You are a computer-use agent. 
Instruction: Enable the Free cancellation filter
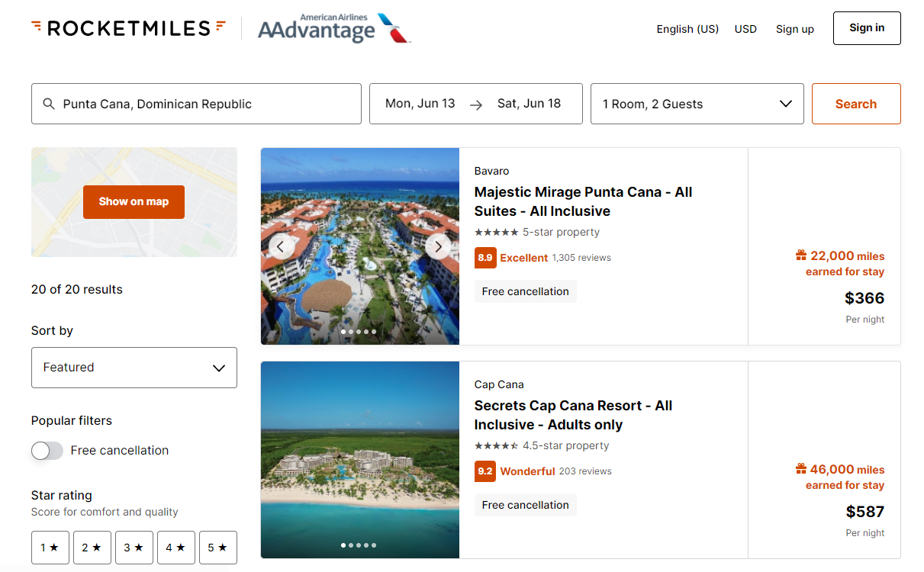point(47,451)
